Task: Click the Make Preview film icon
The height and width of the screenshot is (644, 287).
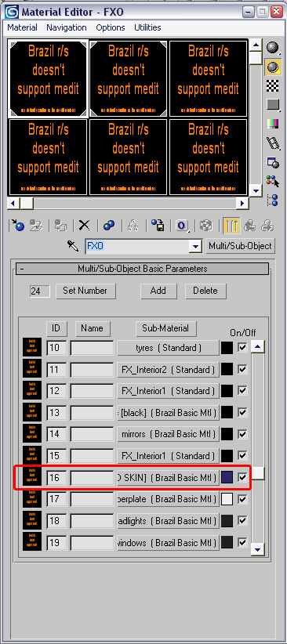Action: [272, 143]
